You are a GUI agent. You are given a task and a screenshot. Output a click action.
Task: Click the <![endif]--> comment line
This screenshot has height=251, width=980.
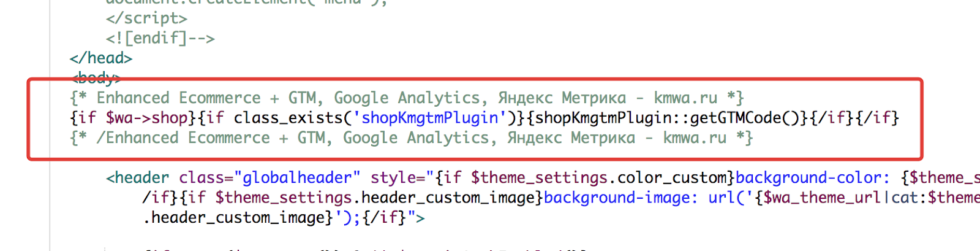point(160,38)
